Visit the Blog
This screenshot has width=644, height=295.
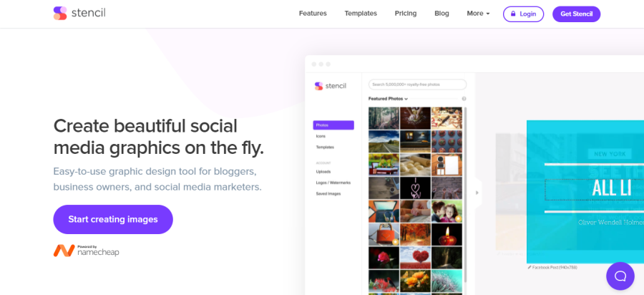click(441, 14)
